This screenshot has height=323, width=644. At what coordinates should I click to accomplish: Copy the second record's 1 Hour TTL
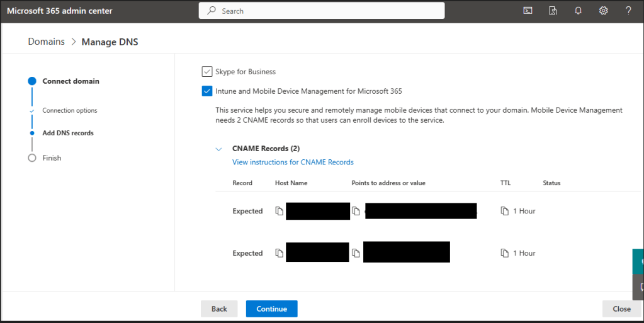pos(504,253)
